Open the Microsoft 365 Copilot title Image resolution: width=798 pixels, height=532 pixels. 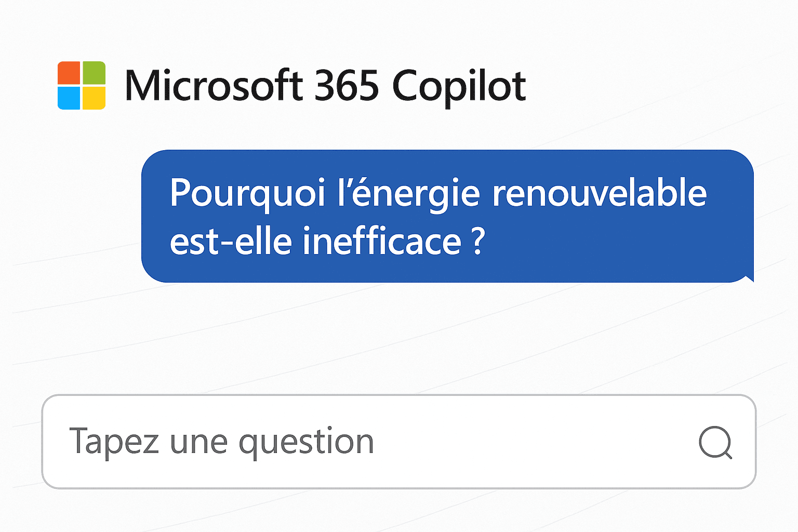(325, 86)
